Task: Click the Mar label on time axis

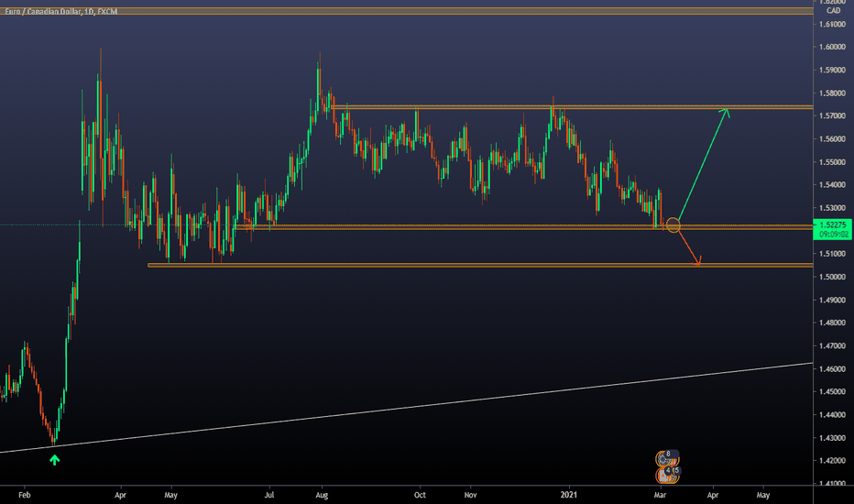Action: pos(660,495)
